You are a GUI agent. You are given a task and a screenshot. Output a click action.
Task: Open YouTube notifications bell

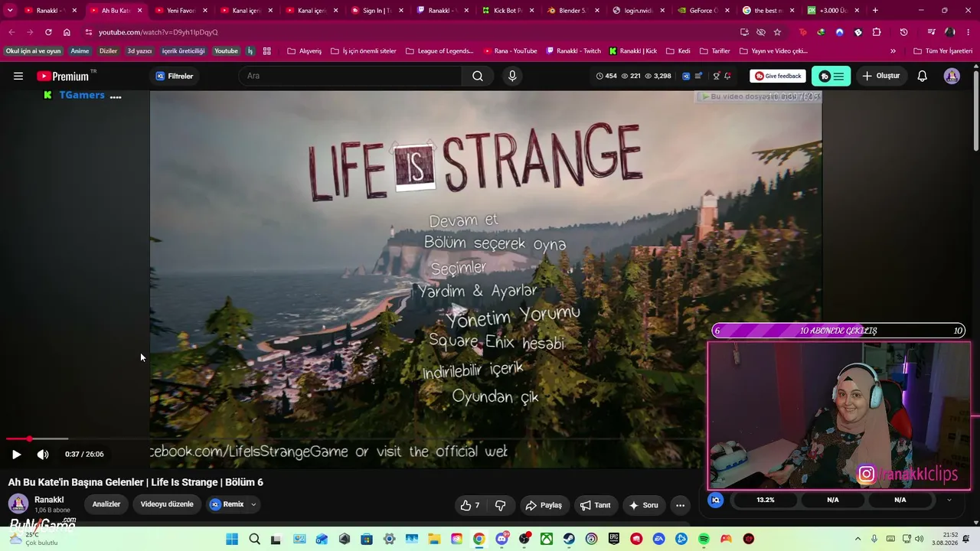point(923,76)
